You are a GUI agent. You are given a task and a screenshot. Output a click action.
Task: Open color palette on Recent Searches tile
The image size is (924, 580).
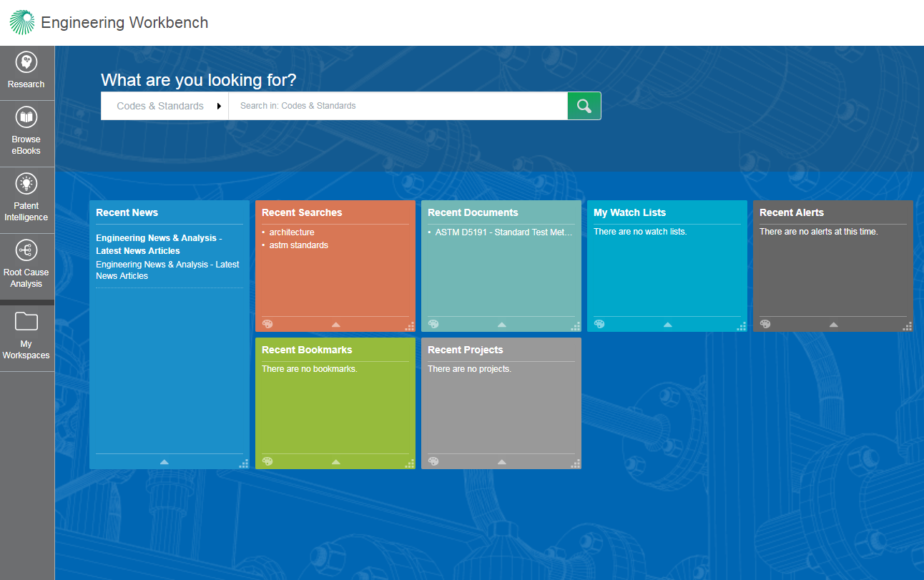coord(267,324)
